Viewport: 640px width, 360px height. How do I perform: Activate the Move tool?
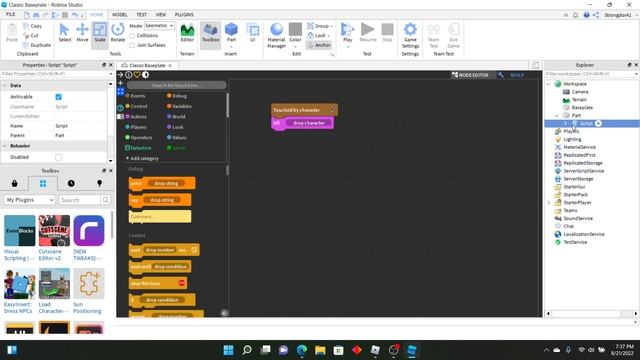click(x=82, y=33)
